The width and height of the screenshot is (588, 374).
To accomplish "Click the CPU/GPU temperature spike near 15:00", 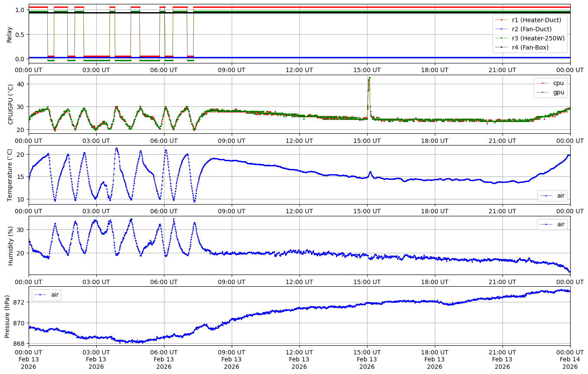I will click(369, 79).
